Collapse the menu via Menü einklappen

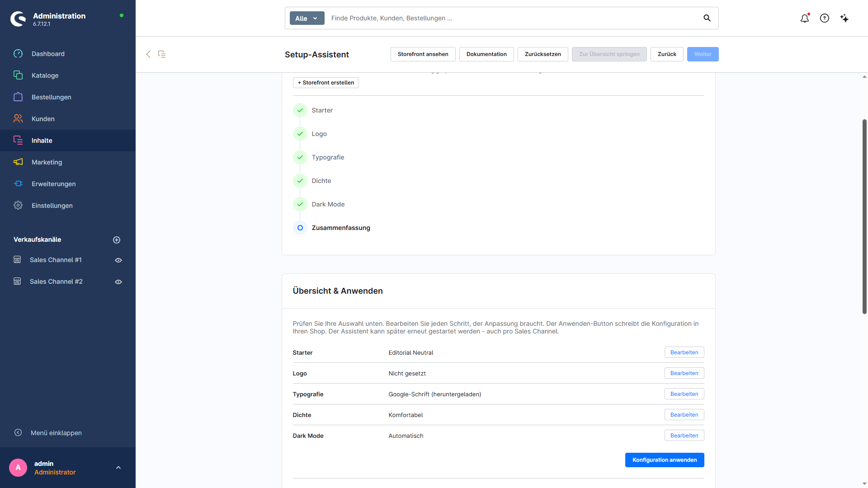(48, 433)
